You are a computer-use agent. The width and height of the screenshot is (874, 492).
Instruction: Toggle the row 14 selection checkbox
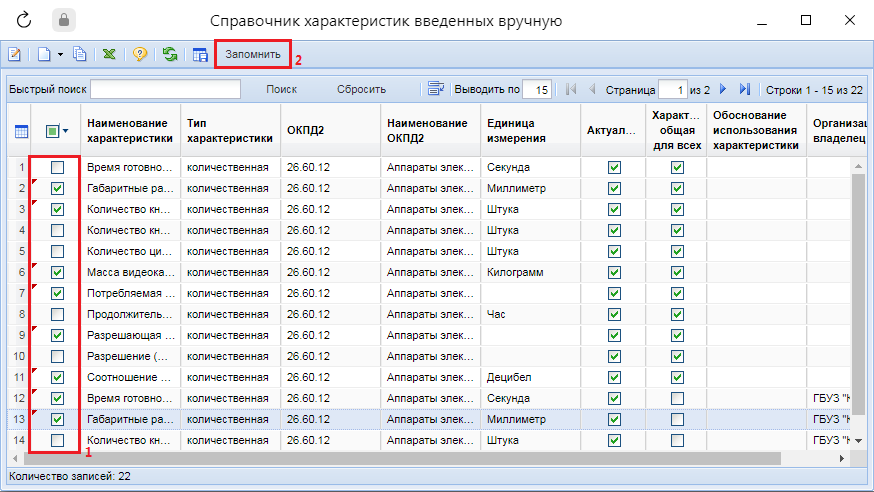(x=57, y=440)
